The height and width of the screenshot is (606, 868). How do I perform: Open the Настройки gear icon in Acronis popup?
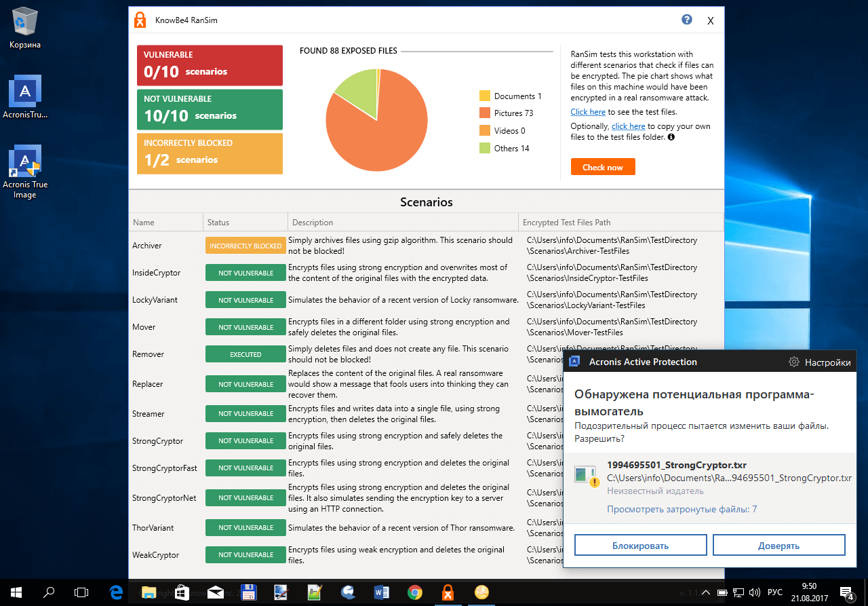coord(793,362)
